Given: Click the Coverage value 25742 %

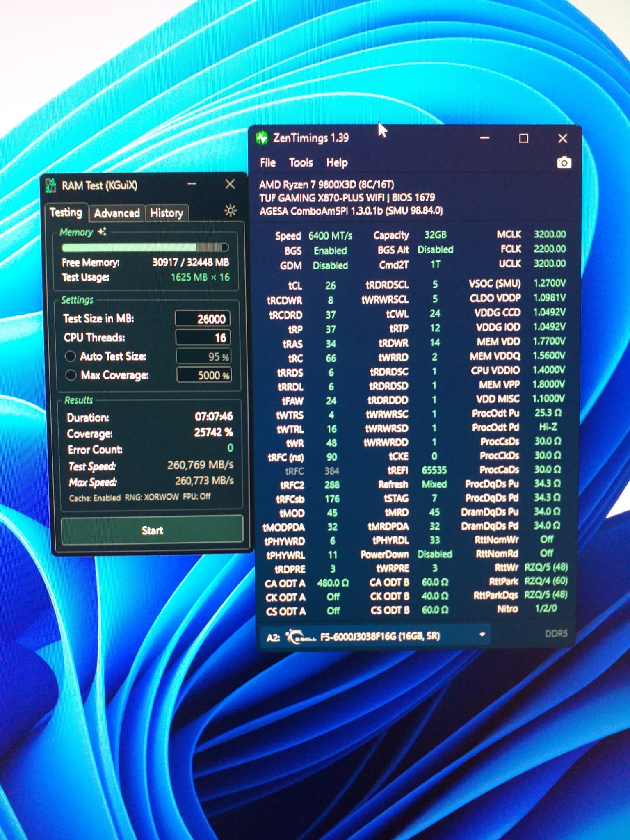Looking at the screenshot, I should click(213, 432).
